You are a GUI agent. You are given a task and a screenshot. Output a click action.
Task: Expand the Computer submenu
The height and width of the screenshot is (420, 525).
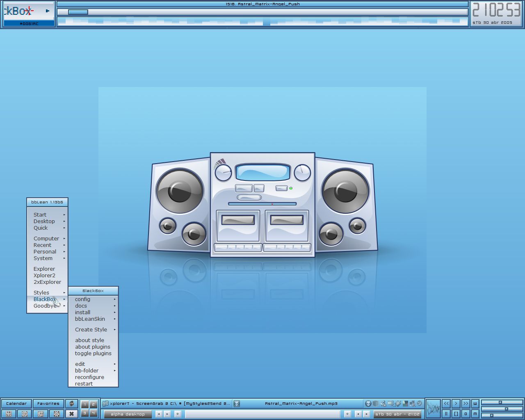[x=47, y=238]
